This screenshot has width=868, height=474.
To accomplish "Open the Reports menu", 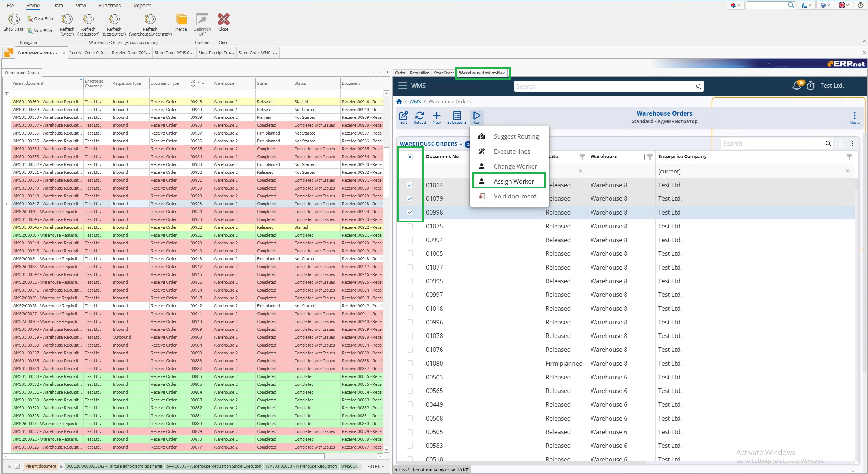I will [142, 6].
